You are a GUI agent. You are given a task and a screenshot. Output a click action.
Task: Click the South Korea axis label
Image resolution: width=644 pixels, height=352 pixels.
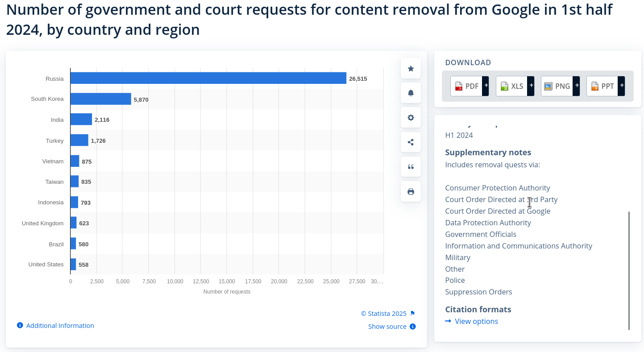(x=47, y=99)
